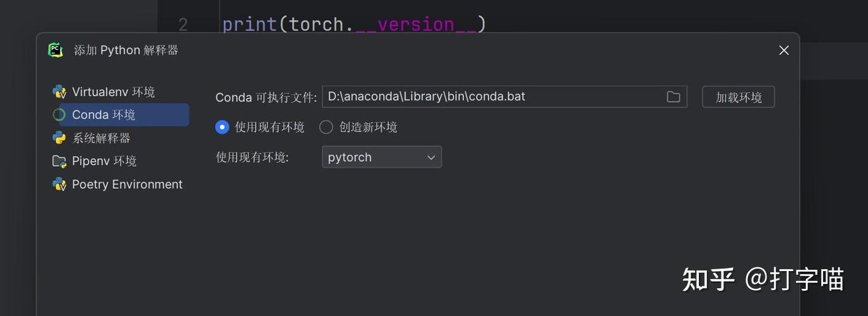Screen dimensions: 868x316
Task: Click the Virtualenv environment icon in sidebar
Action: point(59,92)
